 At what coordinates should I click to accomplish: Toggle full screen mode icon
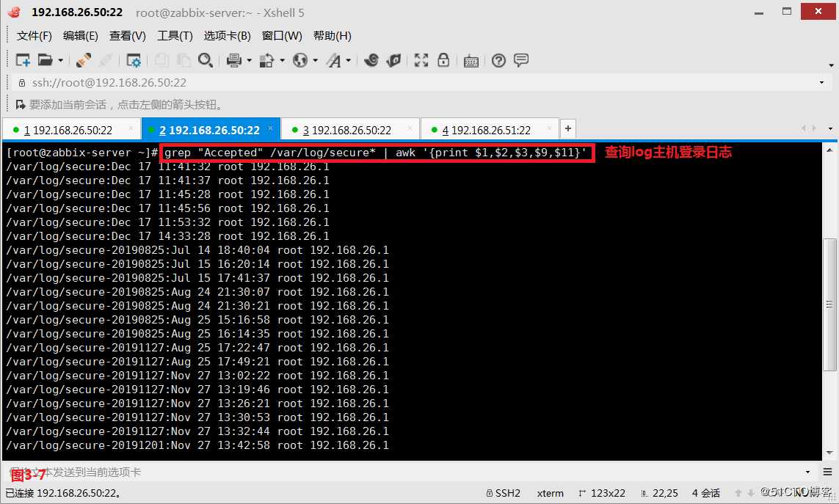[x=421, y=60]
